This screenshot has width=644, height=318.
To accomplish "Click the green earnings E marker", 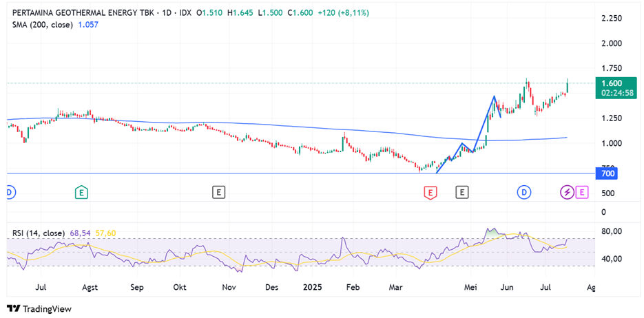I will (x=82, y=192).
